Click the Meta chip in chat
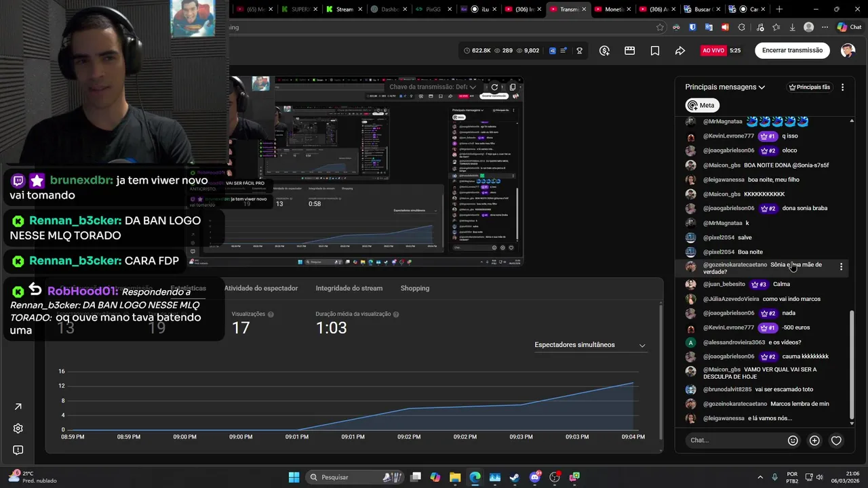The image size is (868, 488). coord(702,105)
